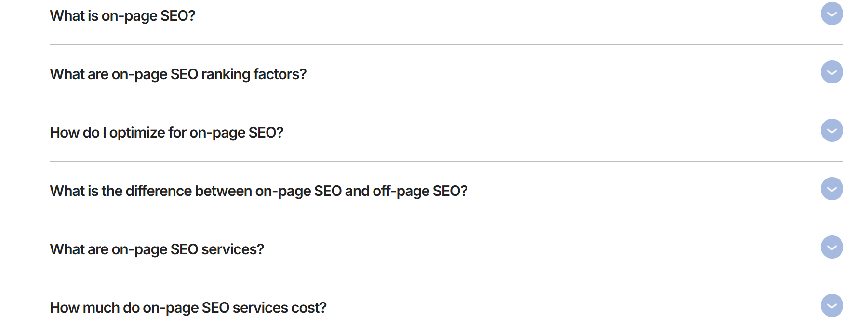Open "What are on-page SEO services?" accordion

coord(831,247)
